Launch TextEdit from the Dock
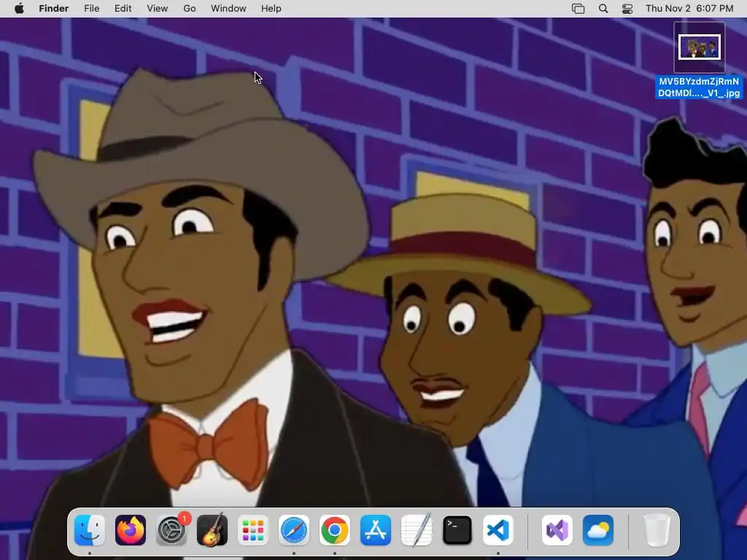 point(417,530)
